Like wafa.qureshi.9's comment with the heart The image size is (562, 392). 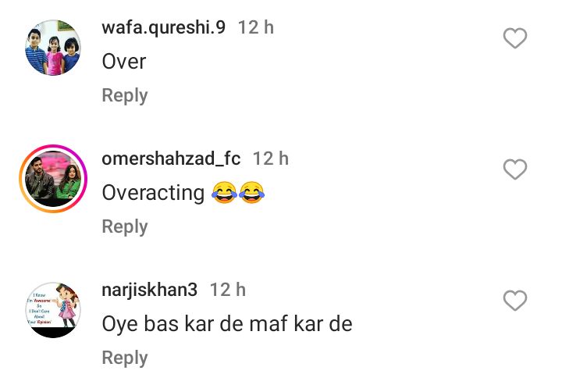click(514, 38)
